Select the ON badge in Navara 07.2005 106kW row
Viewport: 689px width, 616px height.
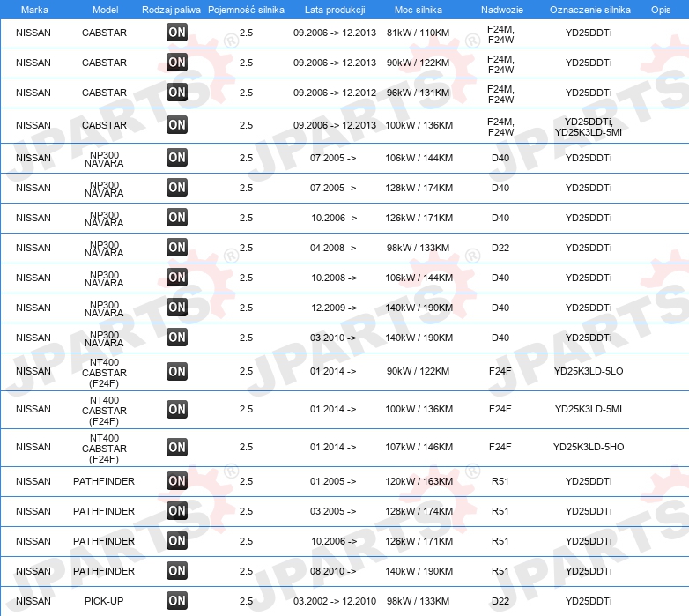pyautogui.click(x=177, y=157)
